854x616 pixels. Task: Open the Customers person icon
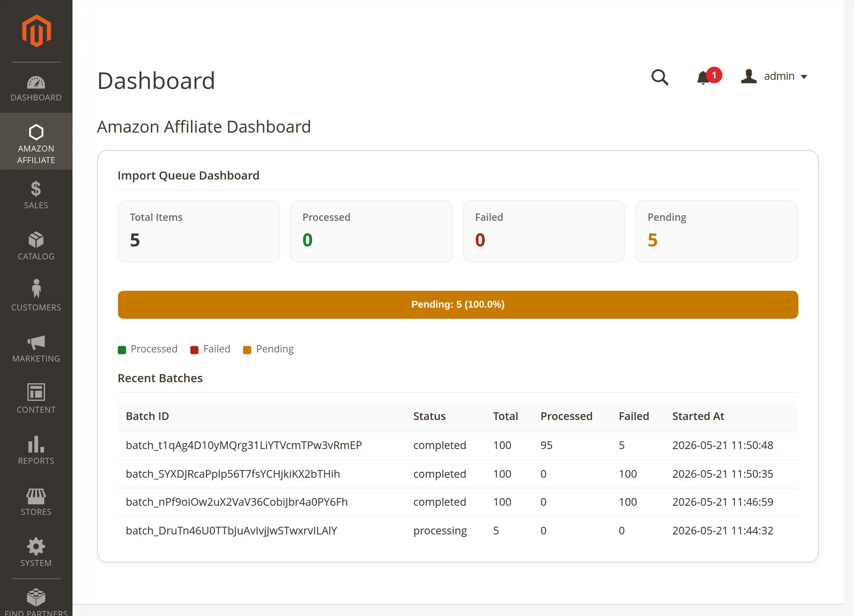(x=36, y=289)
